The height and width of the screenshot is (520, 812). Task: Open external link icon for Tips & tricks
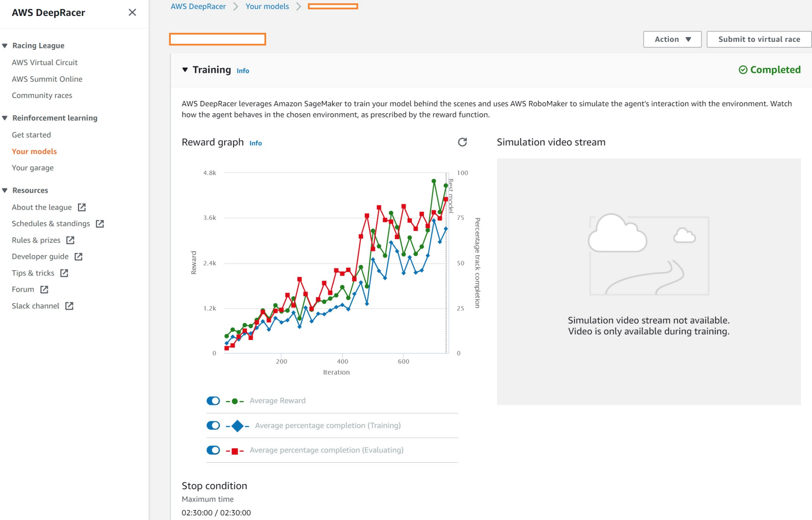64,273
